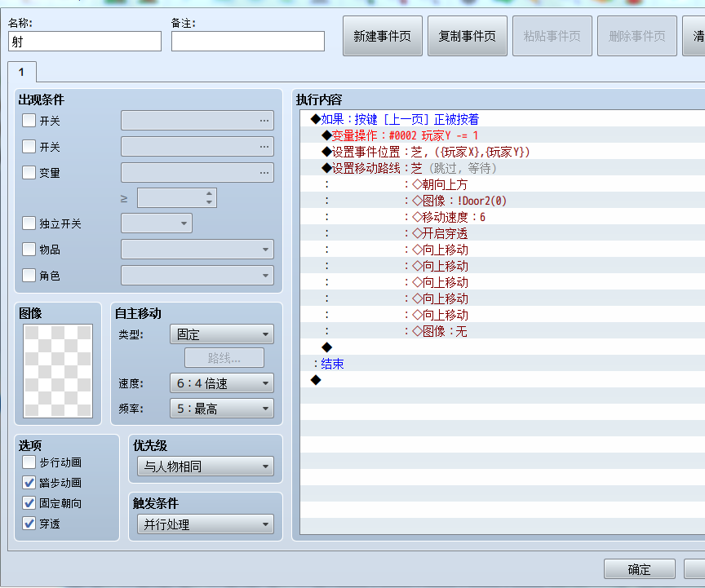Open the 触发条件 trigger dropdown
The width and height of the screenshot is (705, 588).
pos(206,524)
